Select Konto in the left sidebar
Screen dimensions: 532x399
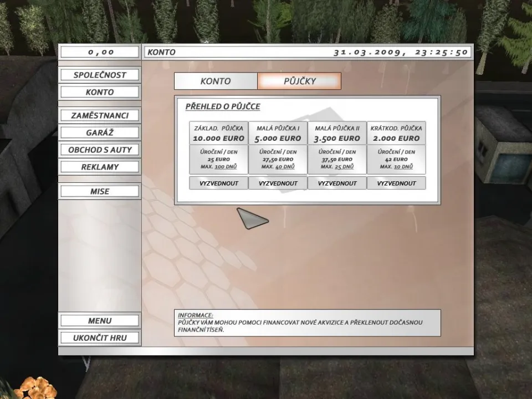pyautogui.click(x=100, y=92)
